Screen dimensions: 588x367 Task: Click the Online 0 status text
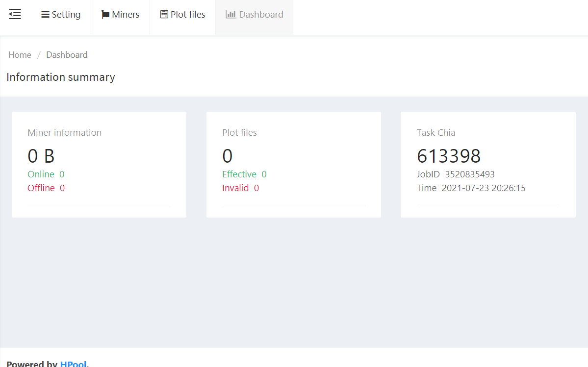[x=46, y=174]
